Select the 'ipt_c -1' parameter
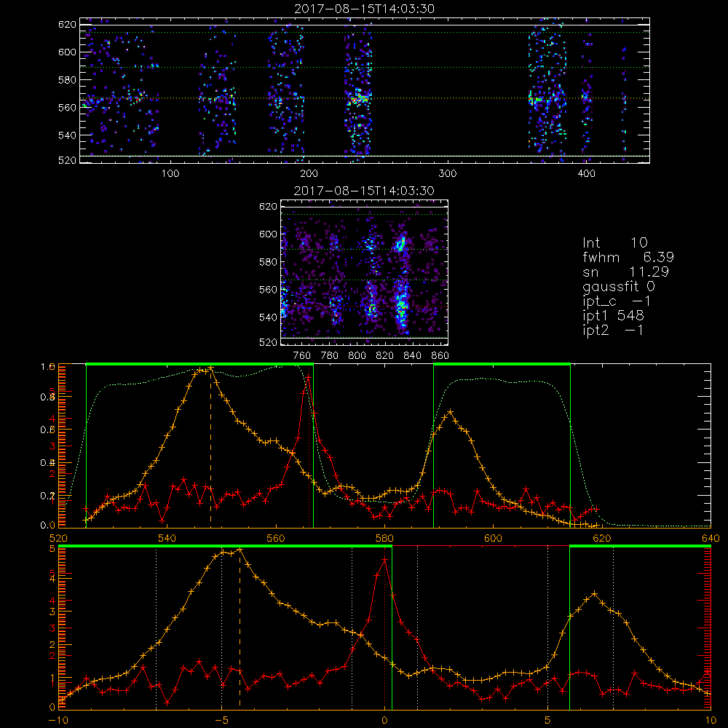 [x=617, y=301]
